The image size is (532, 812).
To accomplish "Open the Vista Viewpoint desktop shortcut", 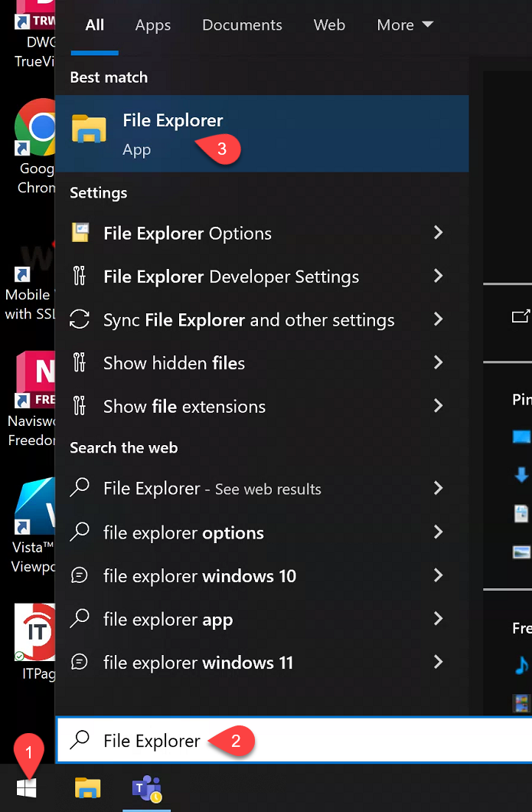I will 35,506.
